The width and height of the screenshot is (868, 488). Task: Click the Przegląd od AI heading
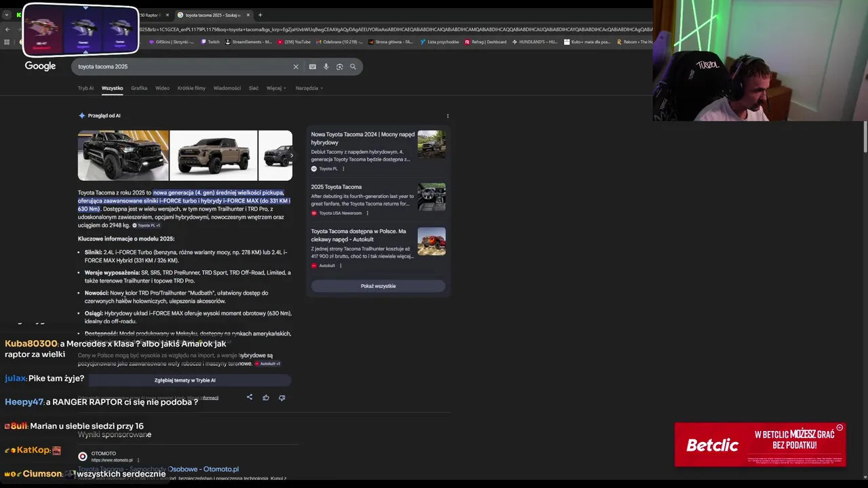tap(104, 116)
